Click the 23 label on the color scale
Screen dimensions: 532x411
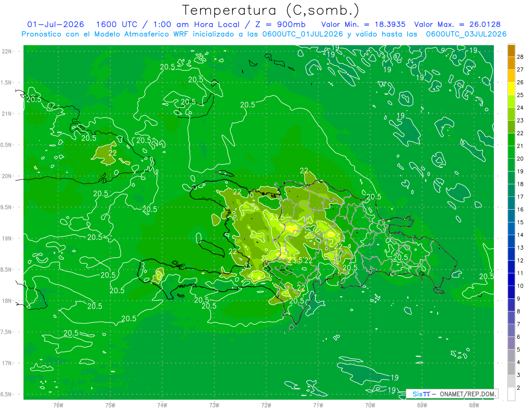pos(520,120)
